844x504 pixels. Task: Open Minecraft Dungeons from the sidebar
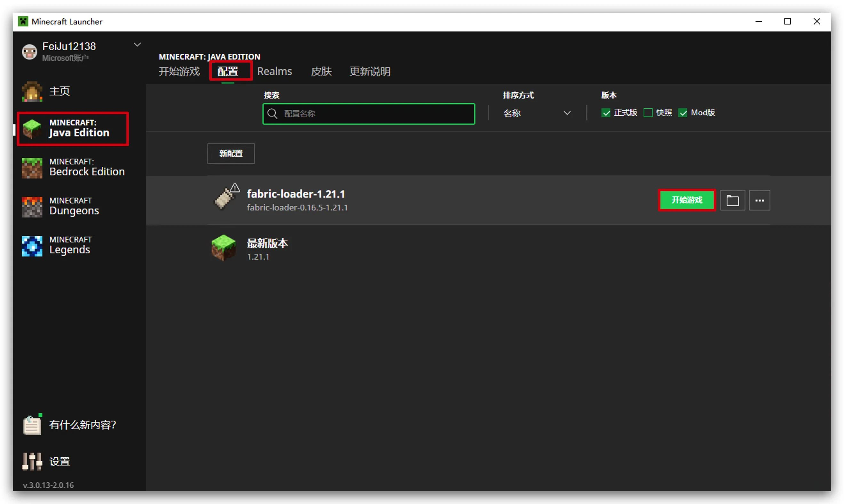[32, 207]
